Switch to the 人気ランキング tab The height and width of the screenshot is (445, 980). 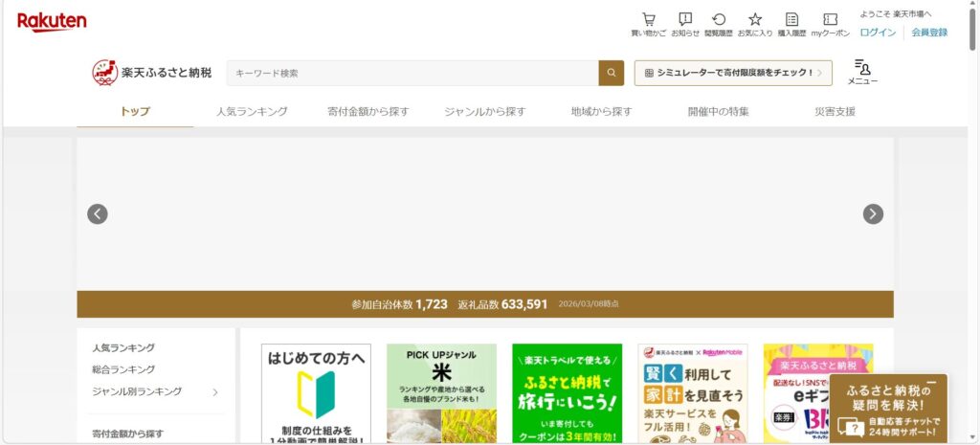(252, 111)
